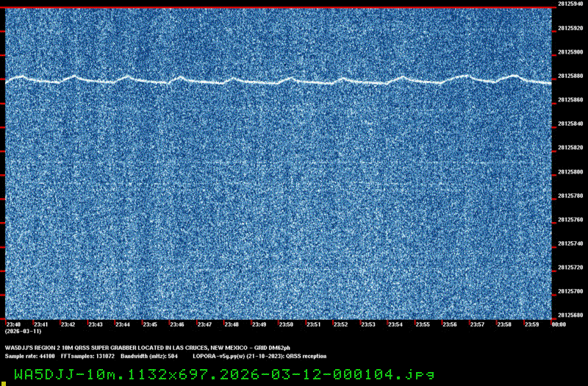The height and width of the screenshot is (386, 588).
Task: Click the 23:45 time tick label
Action: (150, 324)
